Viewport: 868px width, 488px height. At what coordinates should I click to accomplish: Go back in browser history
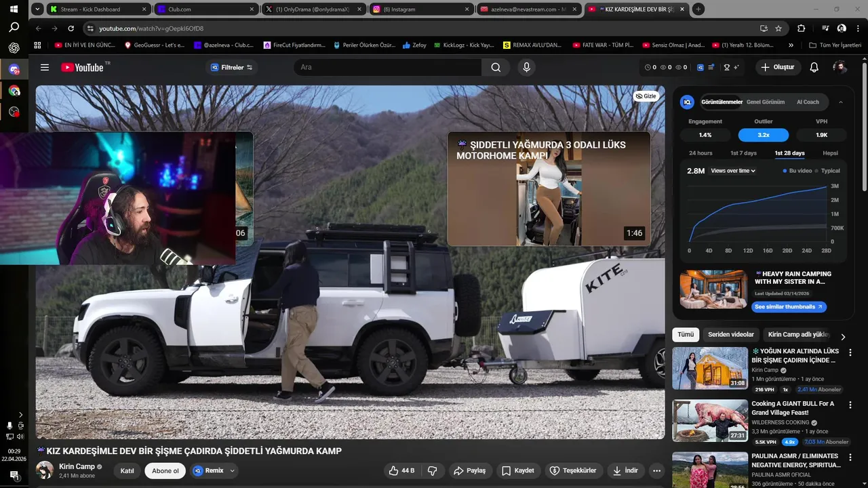pos(38,28)
